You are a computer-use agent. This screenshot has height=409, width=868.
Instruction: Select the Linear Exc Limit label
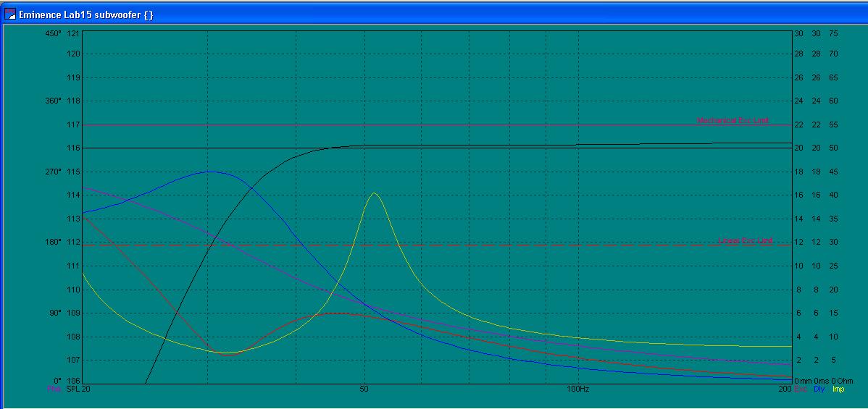pyautogui.click(x=745, y=240)
